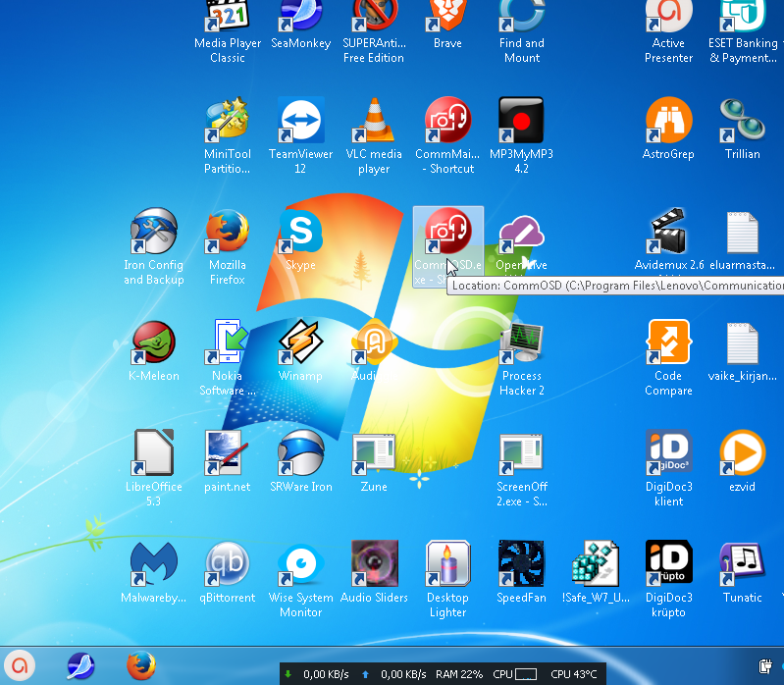Open the K-Meleon browser icon
The image size is (784, 685).
point(154,342)
